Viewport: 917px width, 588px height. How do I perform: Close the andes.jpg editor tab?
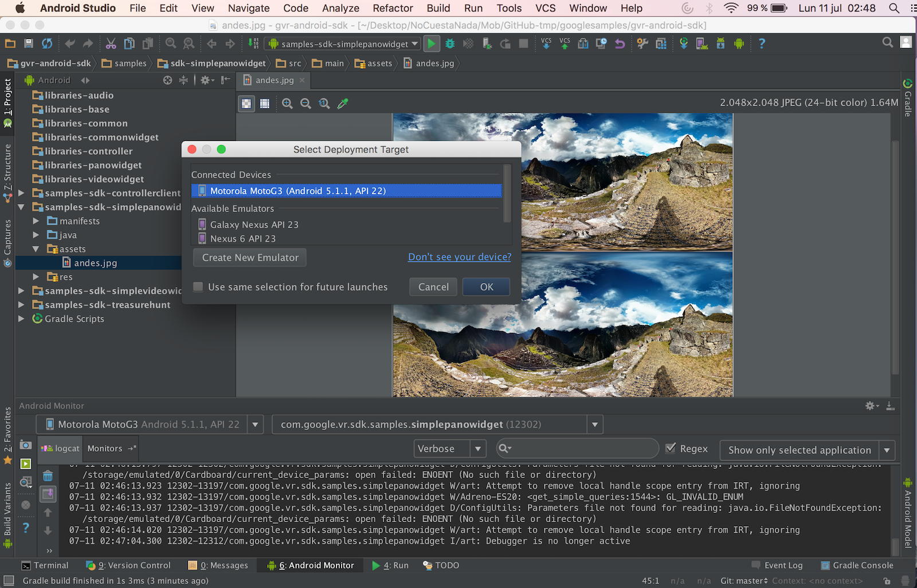[x=302, y=80]
